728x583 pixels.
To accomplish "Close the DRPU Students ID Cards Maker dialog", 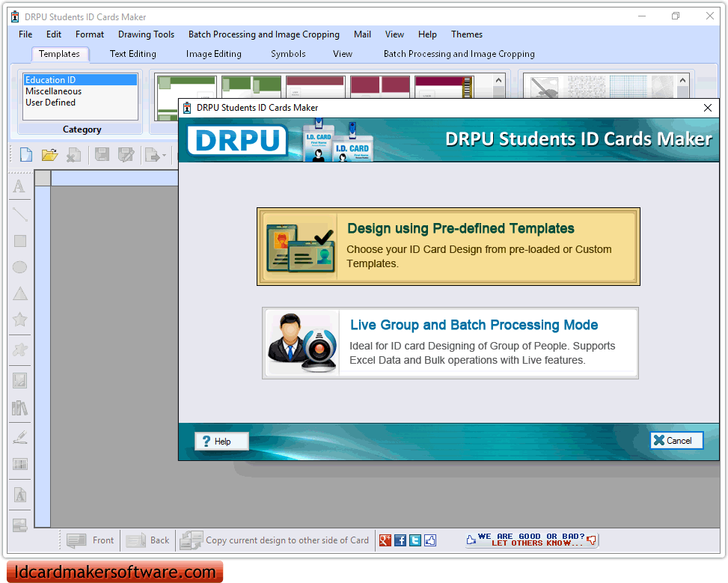I will click(x=708, y=108).
